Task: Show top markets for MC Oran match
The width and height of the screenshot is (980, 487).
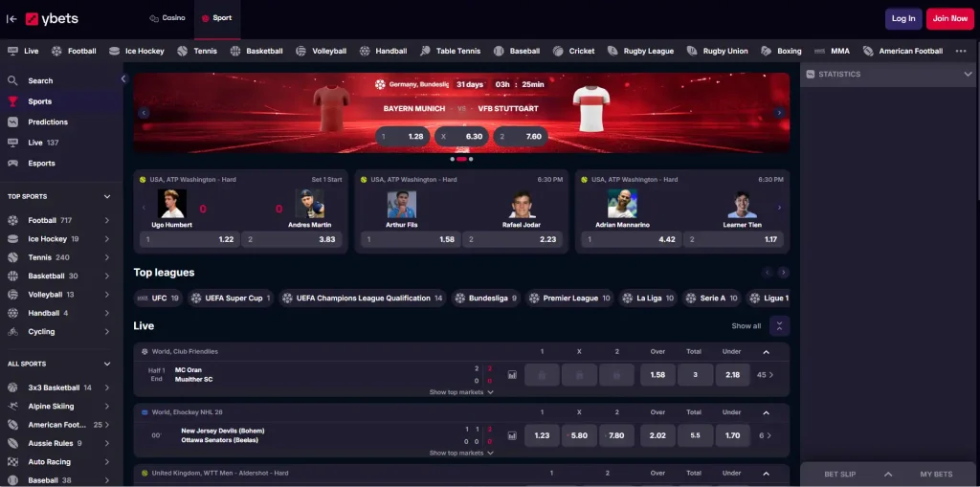Action: (x=461, y=392)
